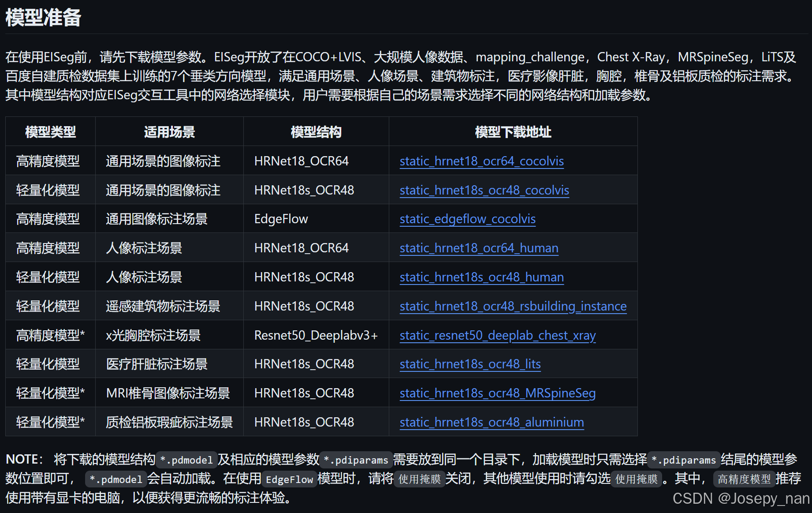Screen dimensions: 812x513
Task: Open the static_hrnet18_ocr64_human download link
Action: (478, 248)
